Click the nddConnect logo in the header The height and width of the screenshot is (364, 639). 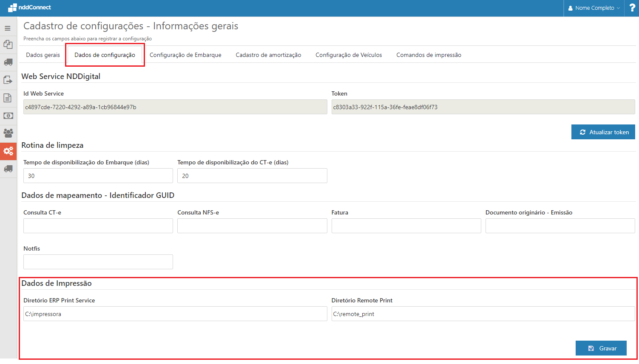pos(29,8)
